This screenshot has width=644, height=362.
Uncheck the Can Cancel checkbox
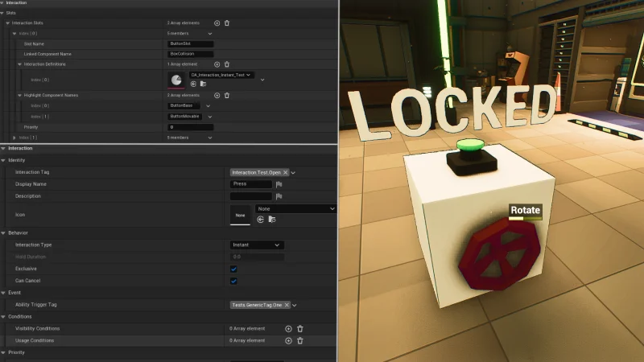(233, 281)
